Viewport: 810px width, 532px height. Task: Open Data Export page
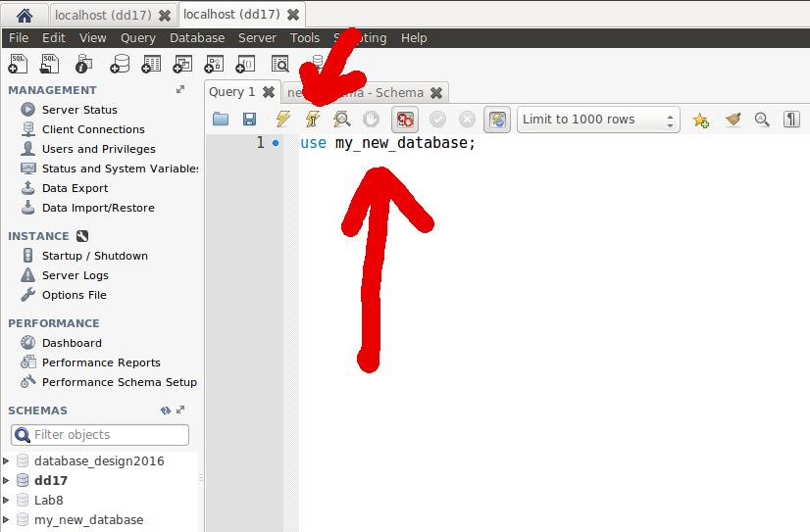click(x=75, y=188)
